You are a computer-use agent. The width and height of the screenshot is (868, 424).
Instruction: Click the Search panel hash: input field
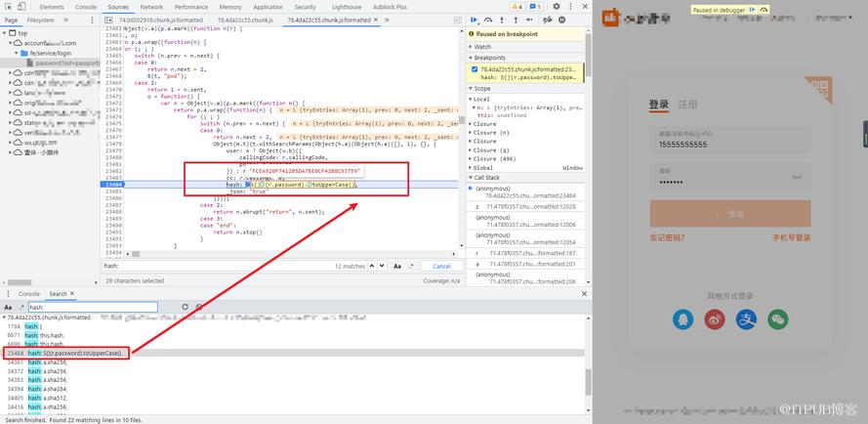93,307
